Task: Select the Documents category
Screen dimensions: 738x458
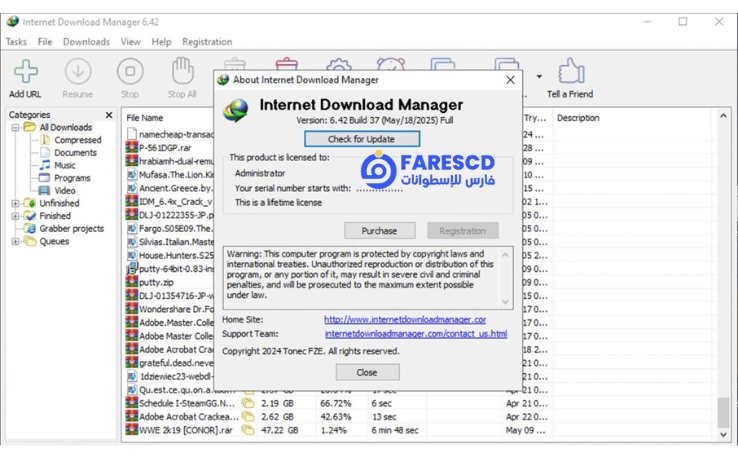Action: [75, 153]
